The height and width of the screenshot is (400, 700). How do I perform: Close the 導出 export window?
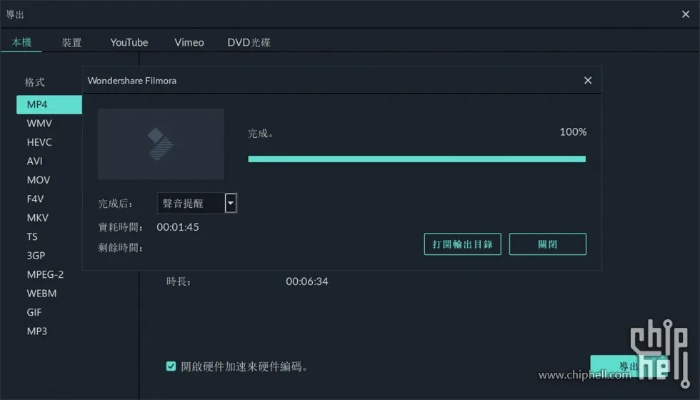pyautogui.click(x=686, y=14)
